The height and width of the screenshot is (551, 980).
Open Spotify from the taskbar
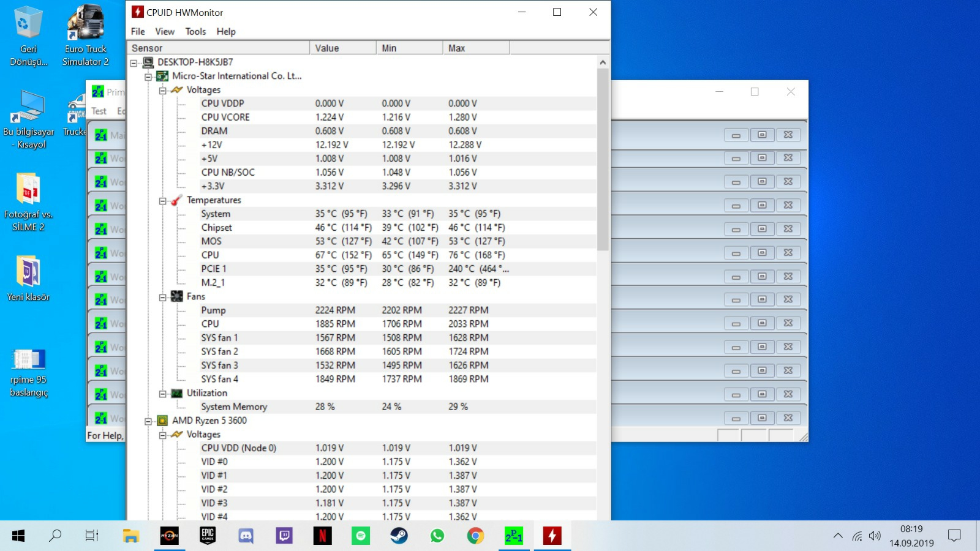pyautogui.click(x=361, y=536)
